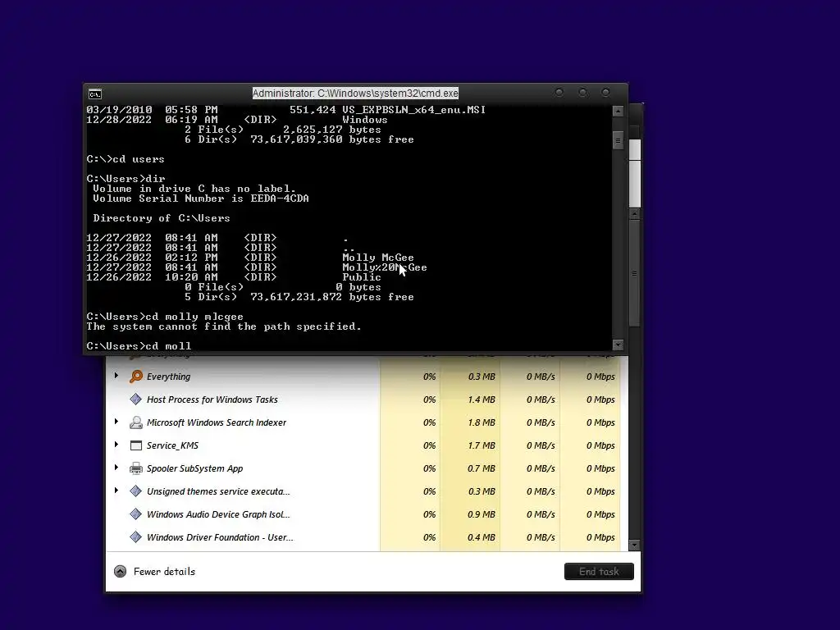Click the Microsoft Windows Search Indexer icon

(136, 422)
